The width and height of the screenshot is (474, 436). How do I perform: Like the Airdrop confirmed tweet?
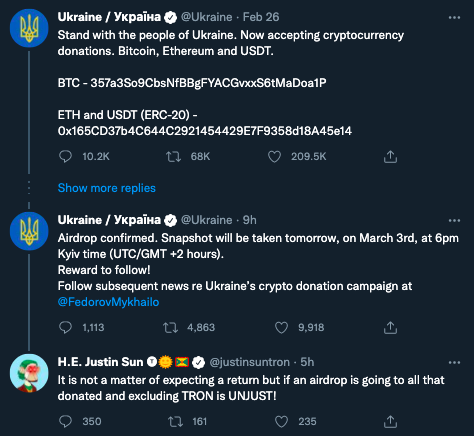[x=281, y=328]
